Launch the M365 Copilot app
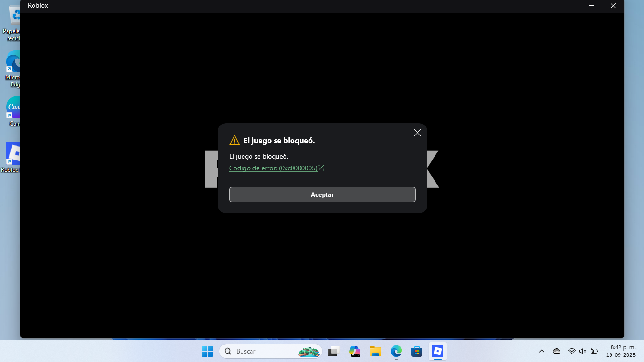This screenshot has height=362, width=644. (354, 351)
